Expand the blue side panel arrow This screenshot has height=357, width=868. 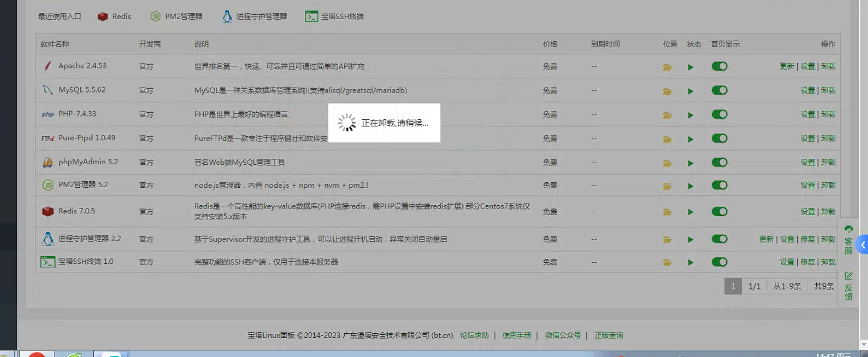coord(863,245)
